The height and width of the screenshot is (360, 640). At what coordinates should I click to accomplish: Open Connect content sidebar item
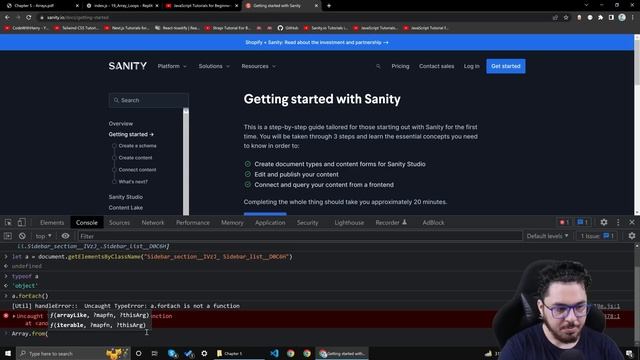click(x=137, y=170)
